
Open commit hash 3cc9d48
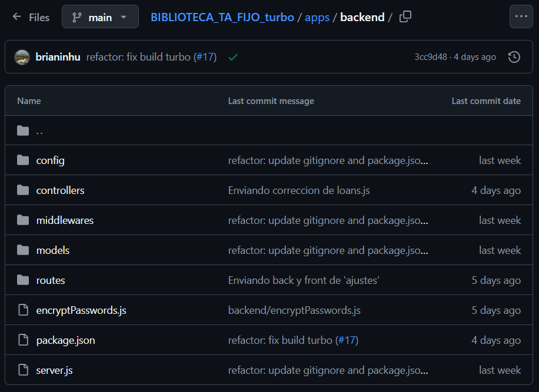[x=430, y=57]
